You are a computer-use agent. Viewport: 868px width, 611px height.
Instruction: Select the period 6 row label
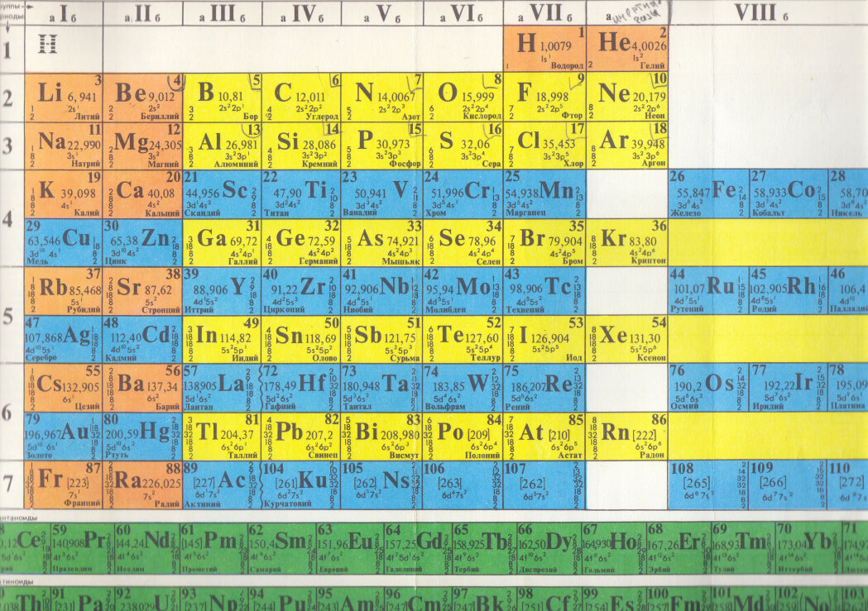[x=12, y=412]
